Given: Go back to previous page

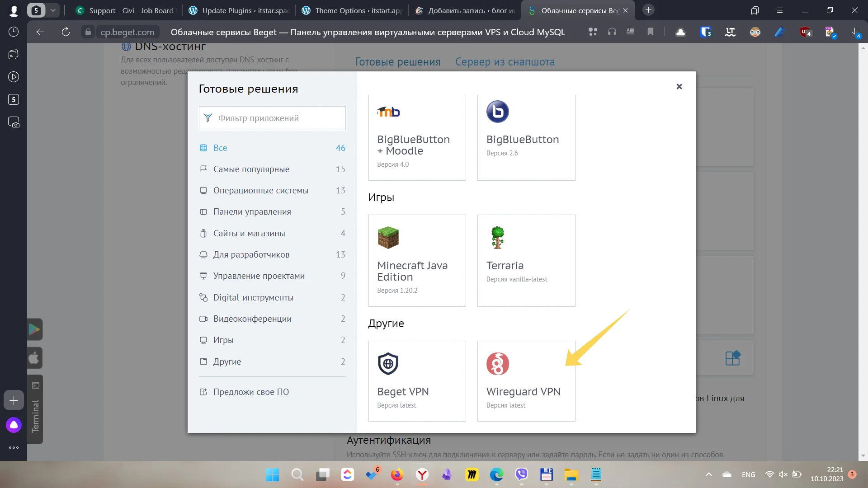Looking at the screenshot, I should [x=40, y=32].
